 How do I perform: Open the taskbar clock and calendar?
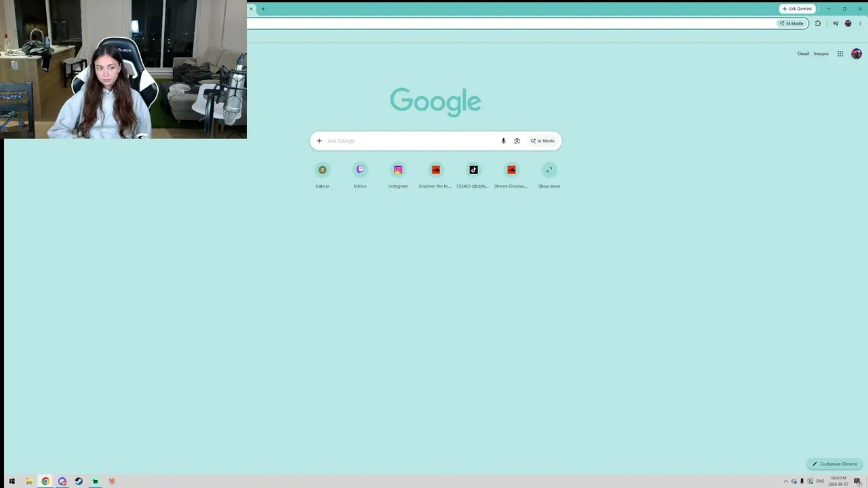tap(838, 481)
